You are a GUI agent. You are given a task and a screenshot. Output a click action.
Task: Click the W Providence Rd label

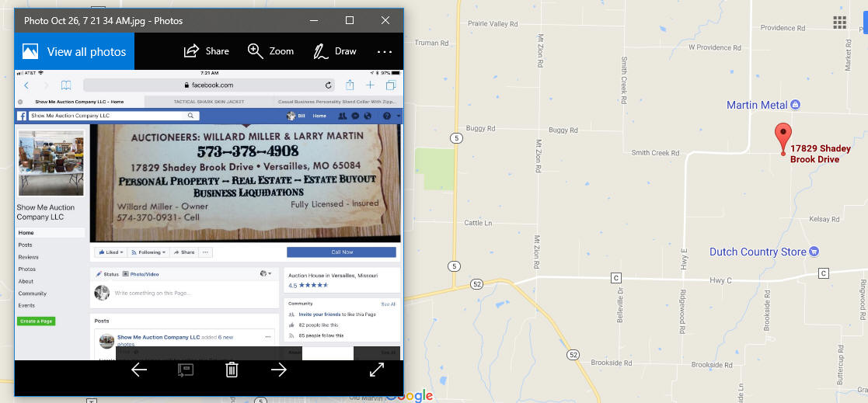[x=715, y=47]
